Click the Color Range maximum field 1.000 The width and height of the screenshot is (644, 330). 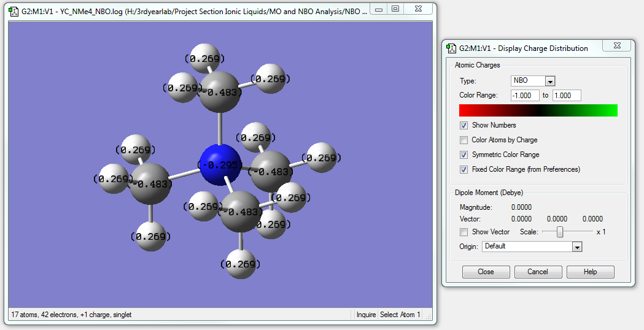[566, 96]
